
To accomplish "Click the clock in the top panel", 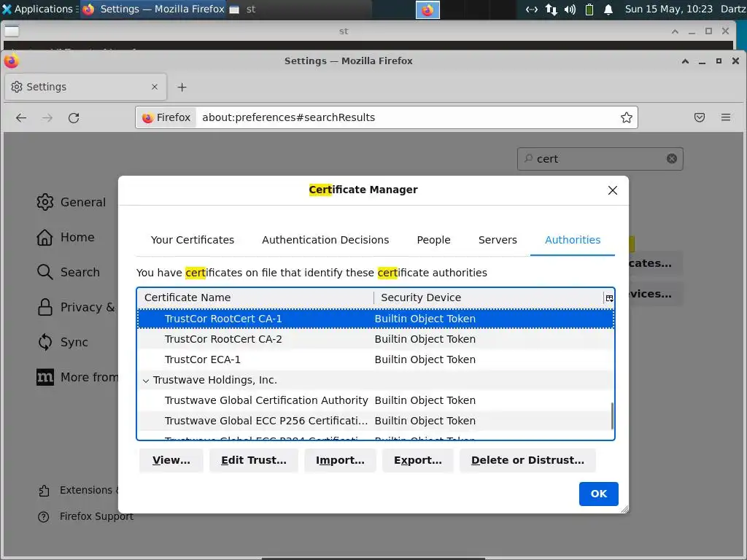I will tap(668, 9).
